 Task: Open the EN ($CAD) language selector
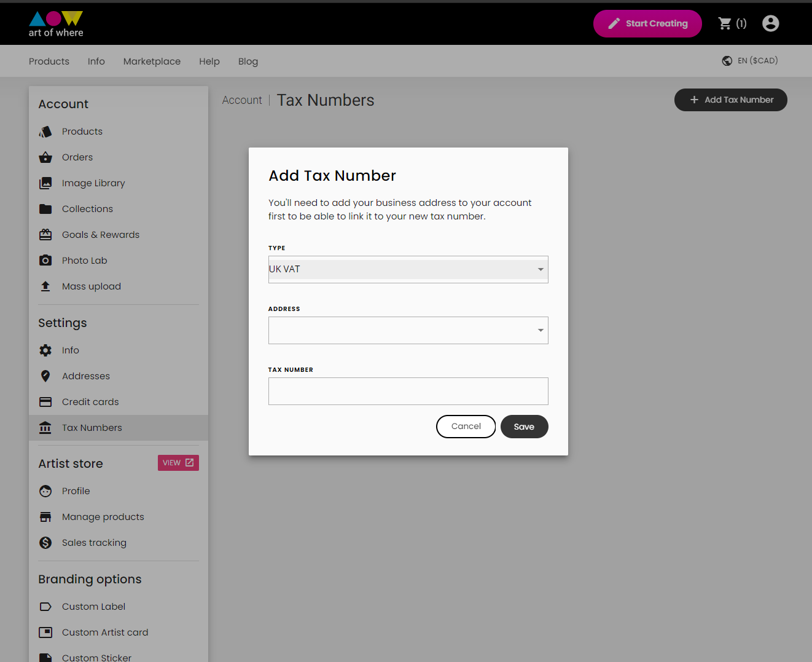(750, 61)
